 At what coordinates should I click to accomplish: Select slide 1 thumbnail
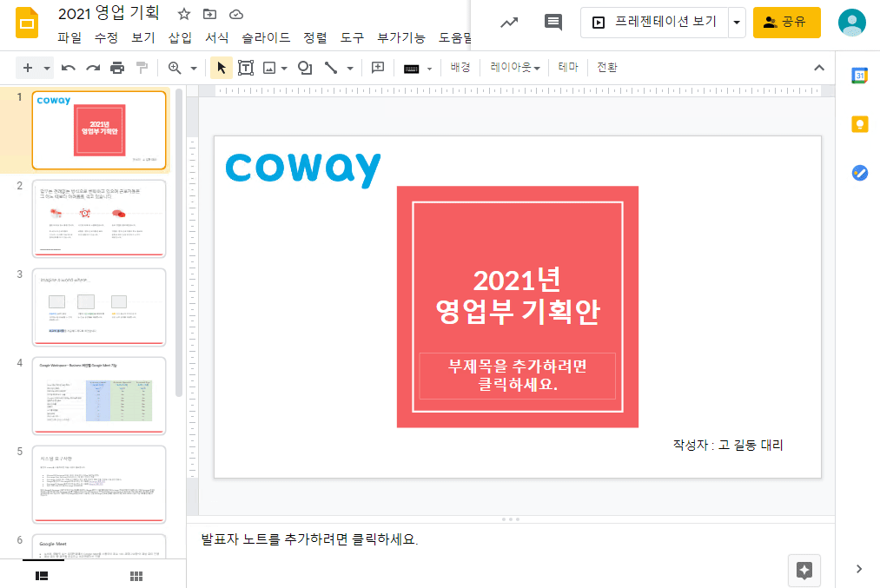point(99,130)
